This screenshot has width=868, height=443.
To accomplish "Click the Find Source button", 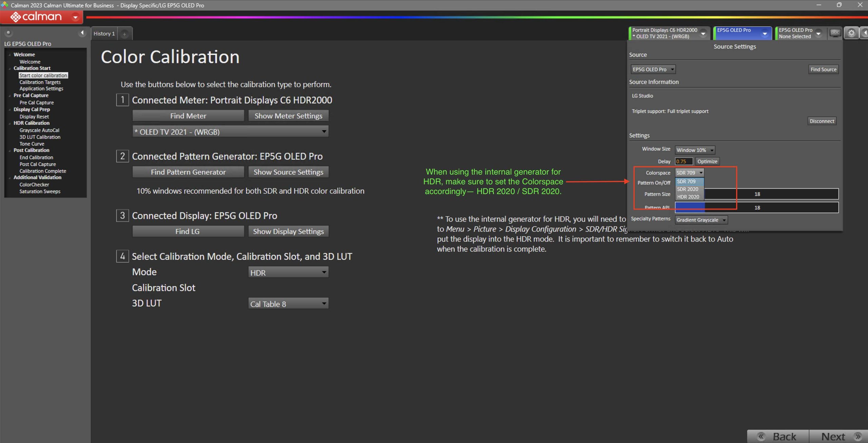I will point(823,69).
